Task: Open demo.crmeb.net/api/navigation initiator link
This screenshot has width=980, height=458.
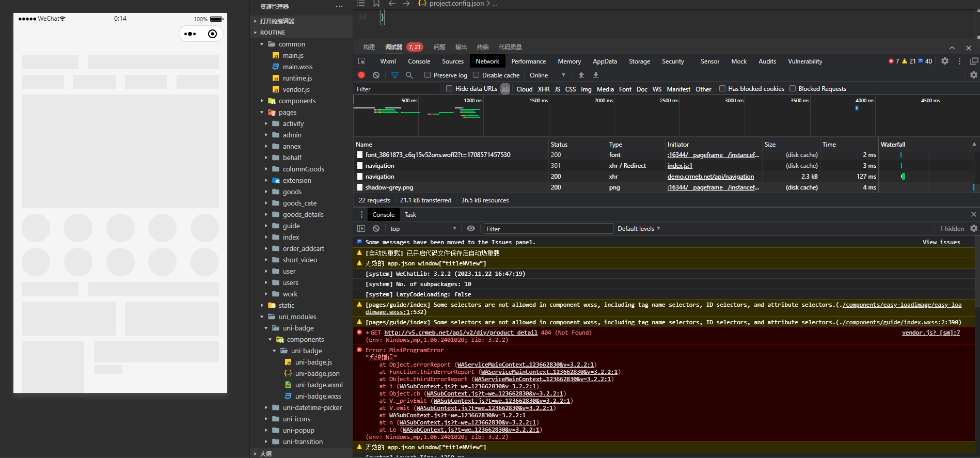Action: coord(710,177)
